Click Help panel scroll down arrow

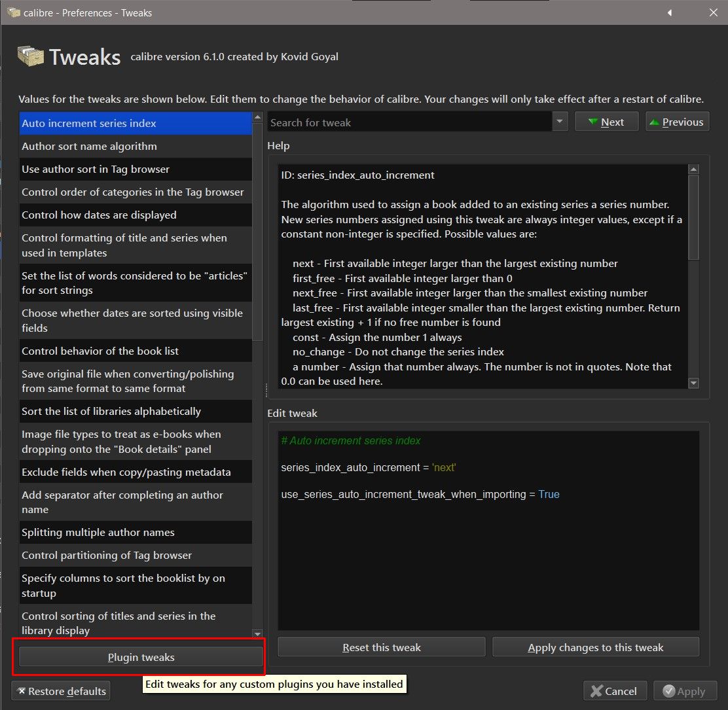click(693, 383)
